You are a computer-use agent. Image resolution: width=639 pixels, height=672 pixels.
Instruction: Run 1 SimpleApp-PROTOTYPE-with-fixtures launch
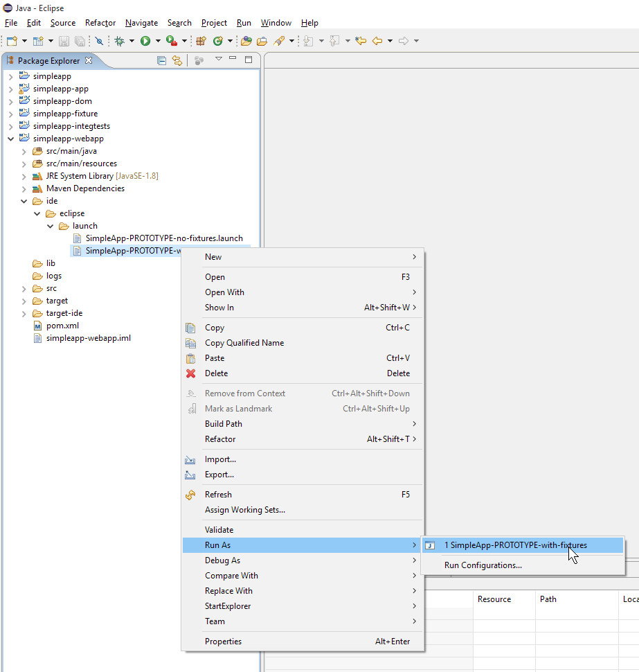[x=523, y=545]
